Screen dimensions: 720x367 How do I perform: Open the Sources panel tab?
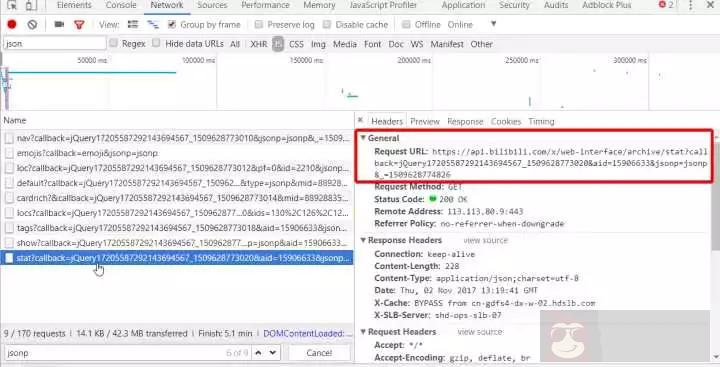pos(212,6)
